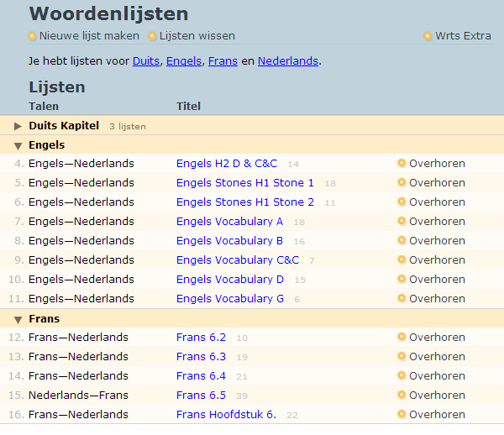Open list Frans Hoofdstuk 6.
Image resolution: width=504 pixels, height=435 pixels.
click(226, 415)
